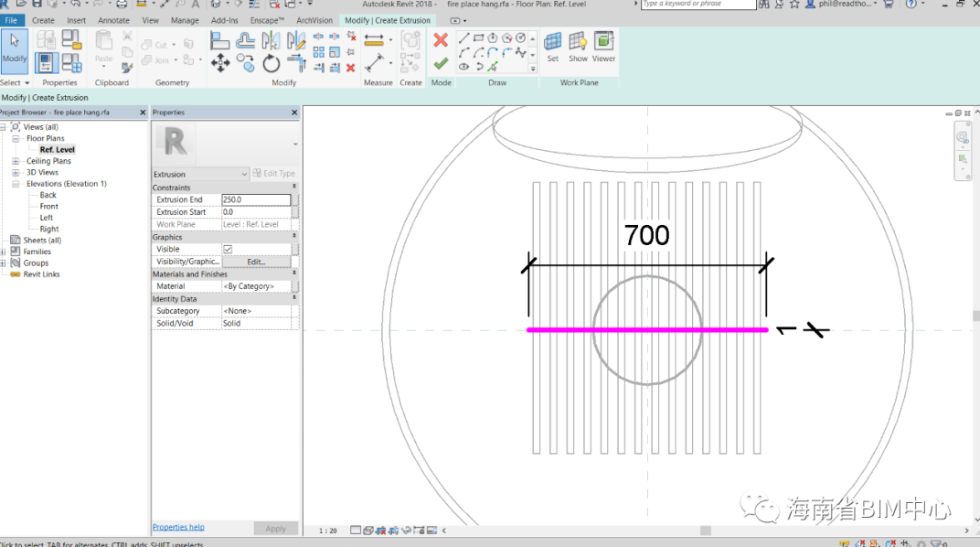The height and width of the screenshot is (547, 980).
Task: Select the Rotate tool
Action: [x=272, y=63]
